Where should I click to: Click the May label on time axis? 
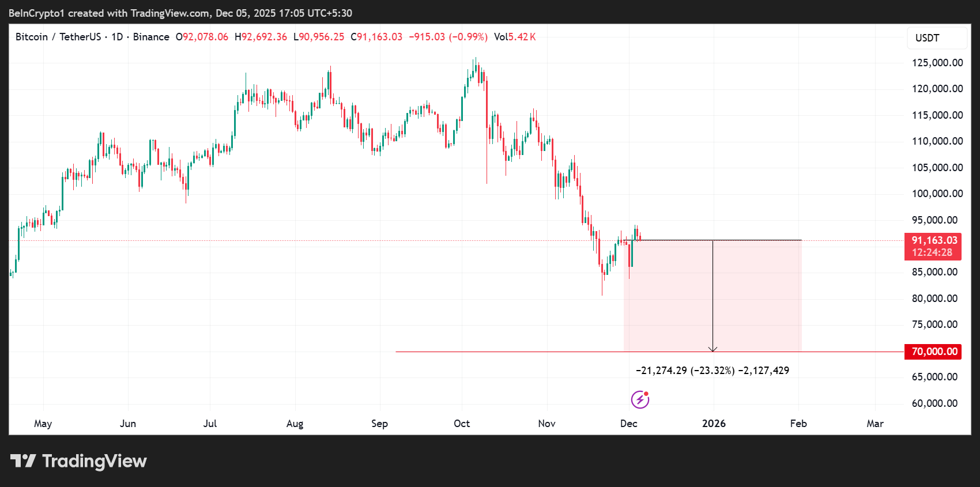point(43,424)
